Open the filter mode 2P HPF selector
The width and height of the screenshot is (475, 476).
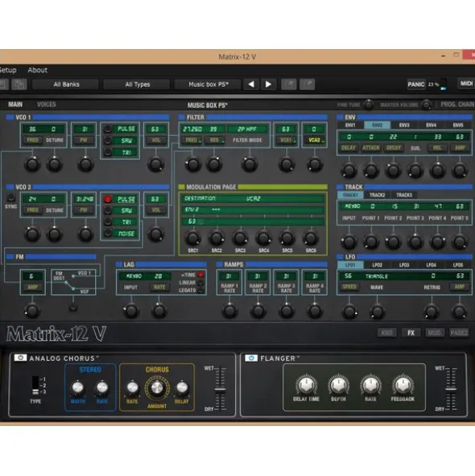247,130
